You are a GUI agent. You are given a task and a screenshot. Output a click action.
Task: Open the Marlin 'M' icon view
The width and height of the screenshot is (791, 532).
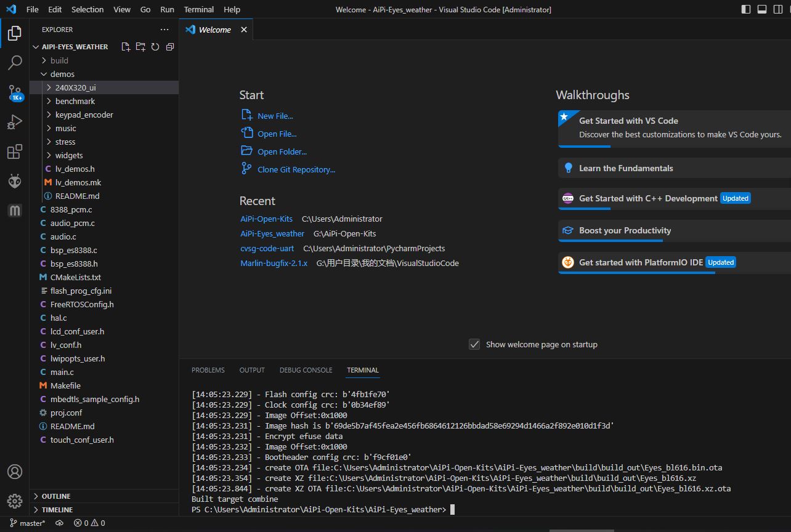(x=15, y=211)
